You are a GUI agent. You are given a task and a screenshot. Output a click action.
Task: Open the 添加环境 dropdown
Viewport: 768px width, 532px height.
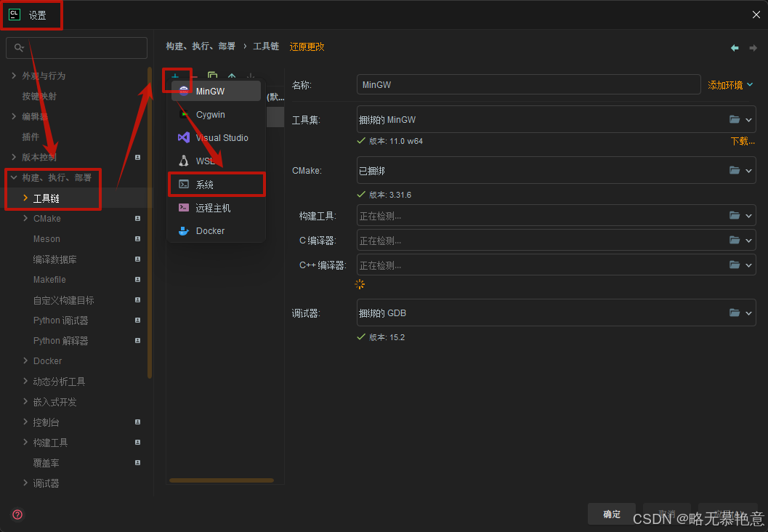click(x=729, y=85)
